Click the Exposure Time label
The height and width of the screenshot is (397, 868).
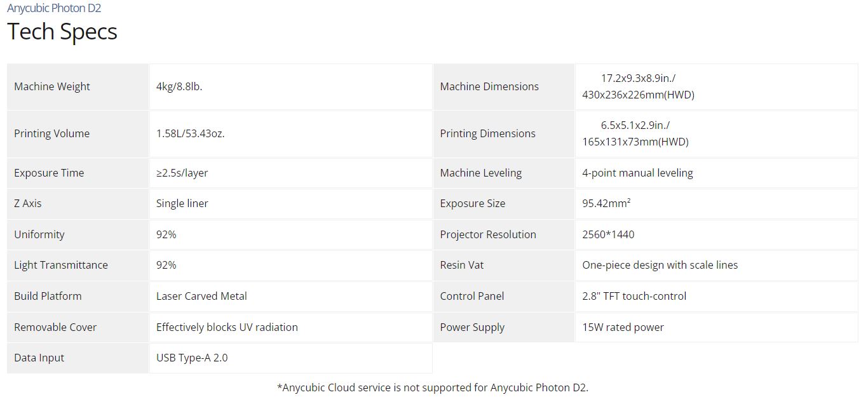(x=49, y=173)
